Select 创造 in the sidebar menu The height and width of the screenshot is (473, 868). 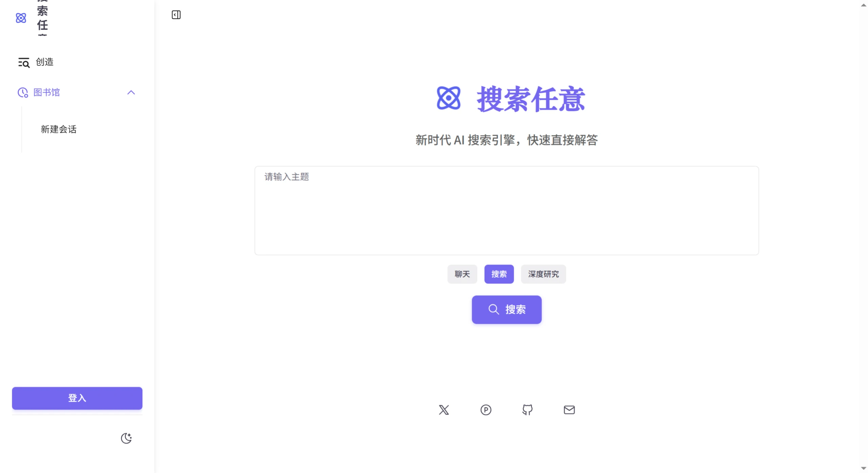click(44, 62)
